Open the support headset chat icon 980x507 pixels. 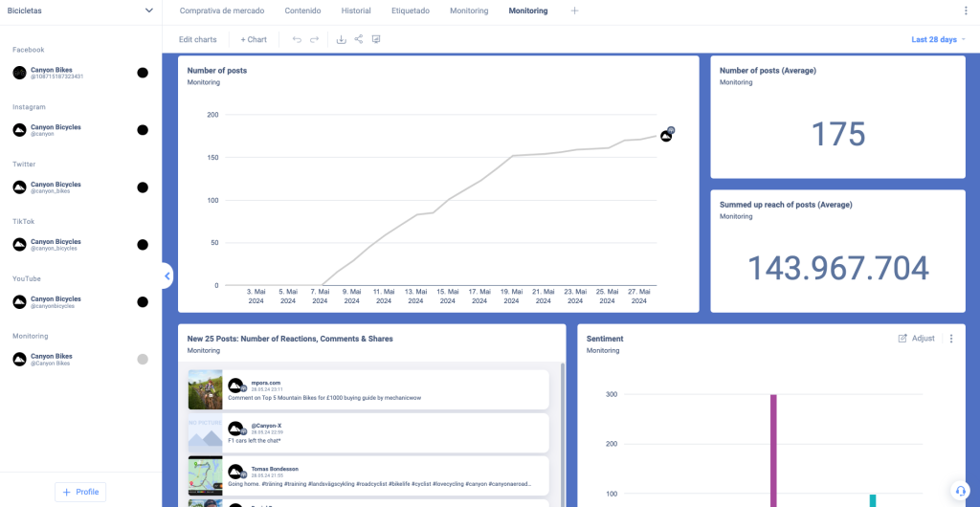[x=960, y=490]
